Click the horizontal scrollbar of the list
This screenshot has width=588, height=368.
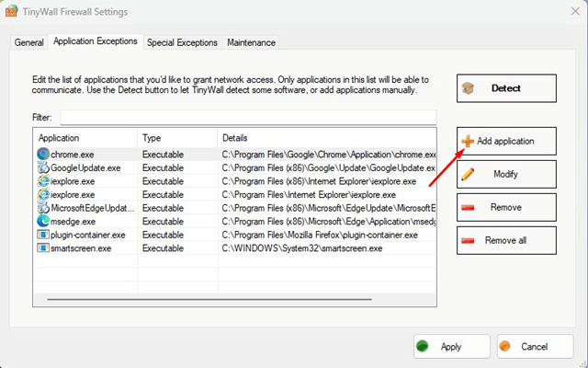click(209, 299)
